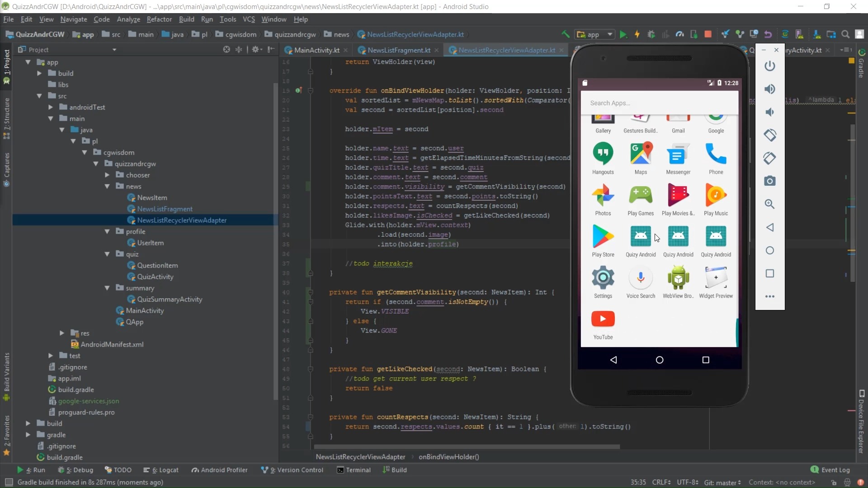Click the emulator Search Apps field
868x488 pixels.
coord(659,103)
